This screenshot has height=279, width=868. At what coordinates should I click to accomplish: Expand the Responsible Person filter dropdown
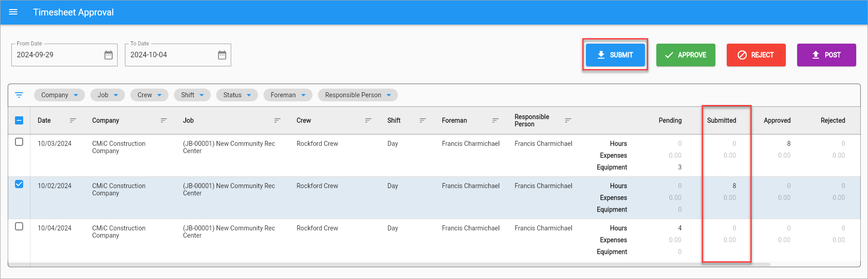(x=358, y=95)
